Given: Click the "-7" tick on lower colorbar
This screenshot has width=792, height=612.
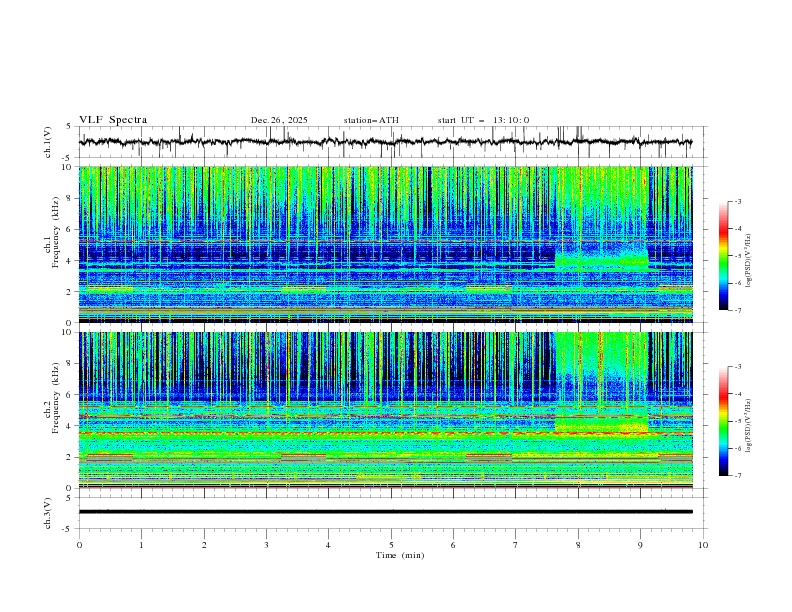Looking at the screenshot, I should (x=737, y=476).
